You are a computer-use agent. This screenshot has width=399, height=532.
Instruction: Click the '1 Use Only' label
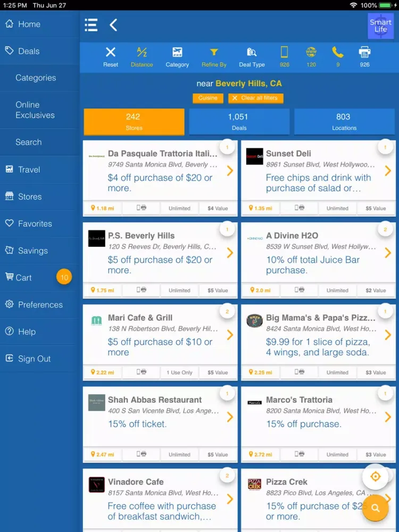point(179,372)
